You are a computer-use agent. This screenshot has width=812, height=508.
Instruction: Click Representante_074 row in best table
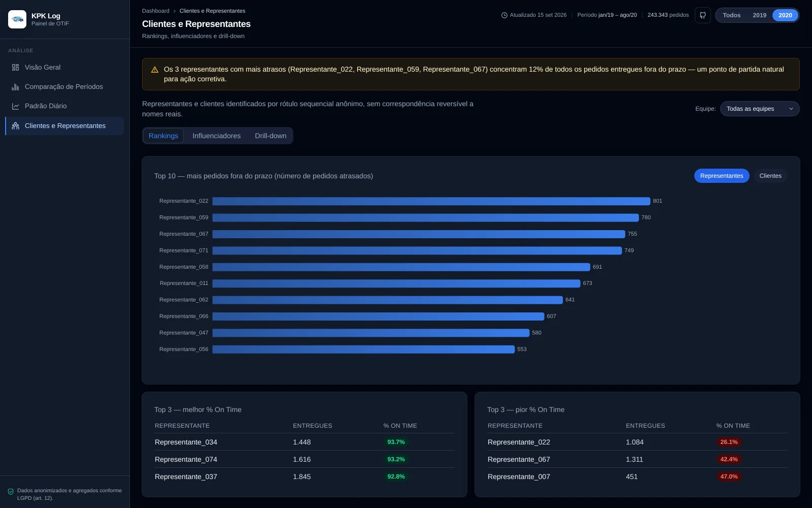[304, 459]
